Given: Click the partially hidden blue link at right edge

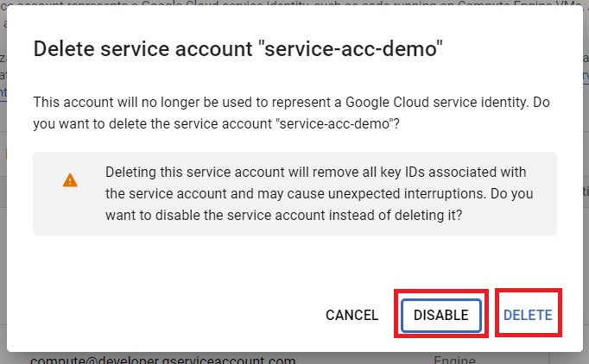Looking at the screenshot, I should (x=586, y=75).
